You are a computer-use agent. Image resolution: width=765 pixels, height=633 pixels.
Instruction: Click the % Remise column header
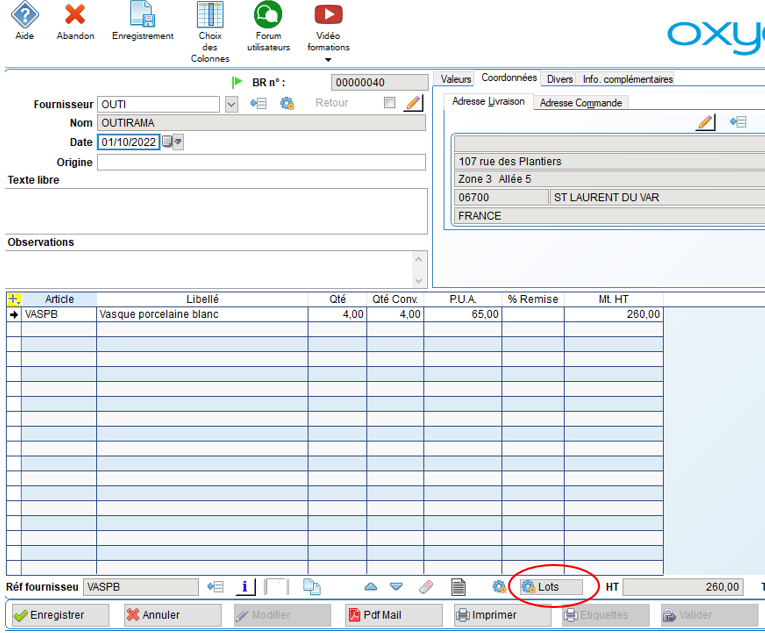point(533,299)
